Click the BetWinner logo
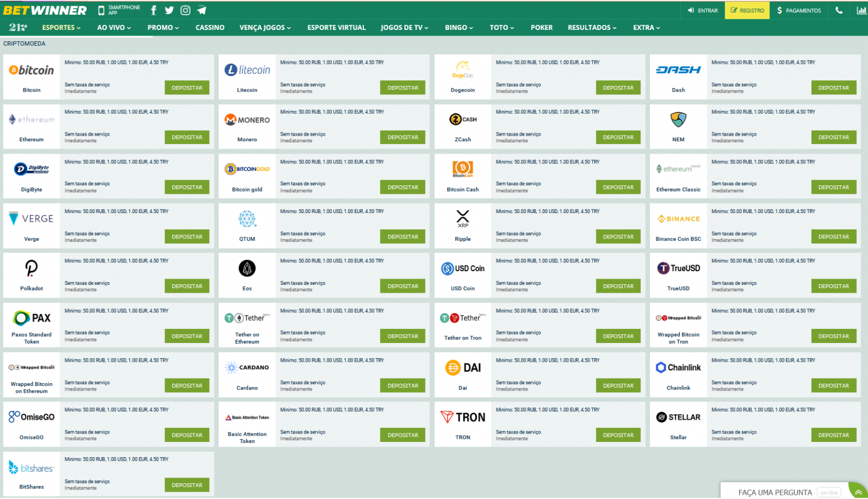This screenshot has height=499, width=868. click(x=45, y=10)
